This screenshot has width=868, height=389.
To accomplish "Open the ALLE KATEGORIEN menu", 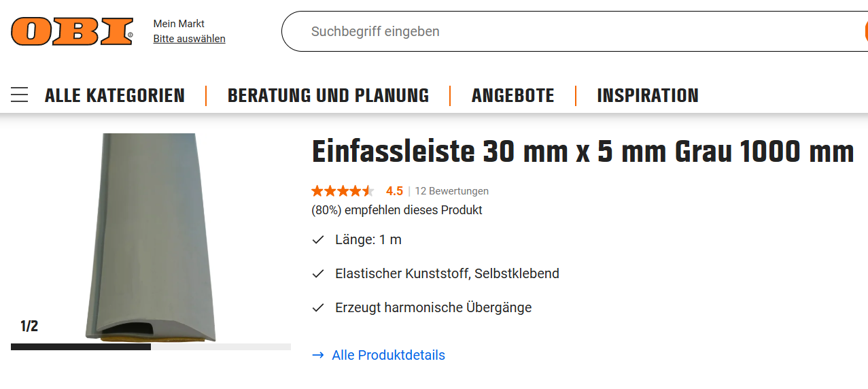I will pyautogui.click(x=115, y=95).
